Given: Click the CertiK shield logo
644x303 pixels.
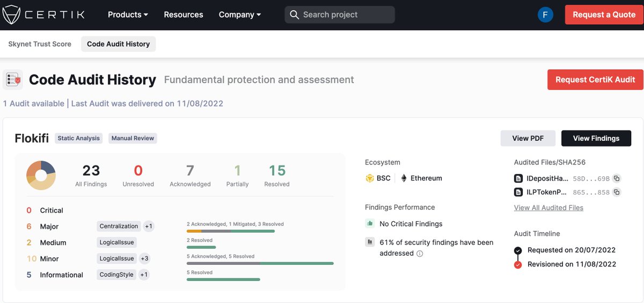Looking at the screenshot, I should 11,15.
